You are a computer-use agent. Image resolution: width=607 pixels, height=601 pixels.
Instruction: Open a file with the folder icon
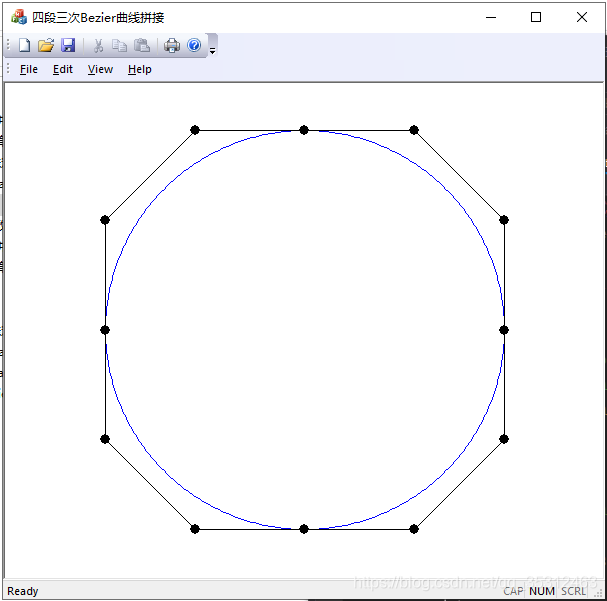point(46,45)
